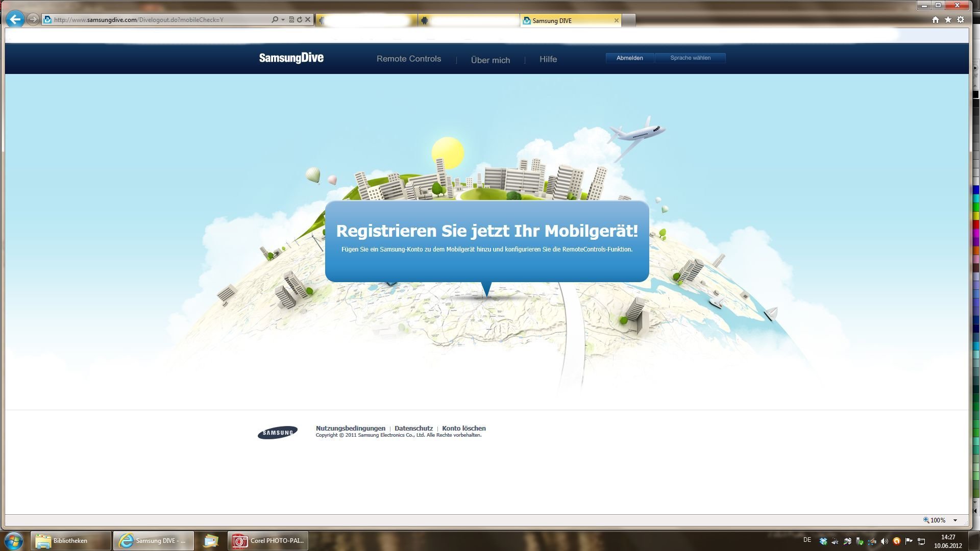Open Favorites with the star icon
This screenshot has height=551, width=980.
948,19
